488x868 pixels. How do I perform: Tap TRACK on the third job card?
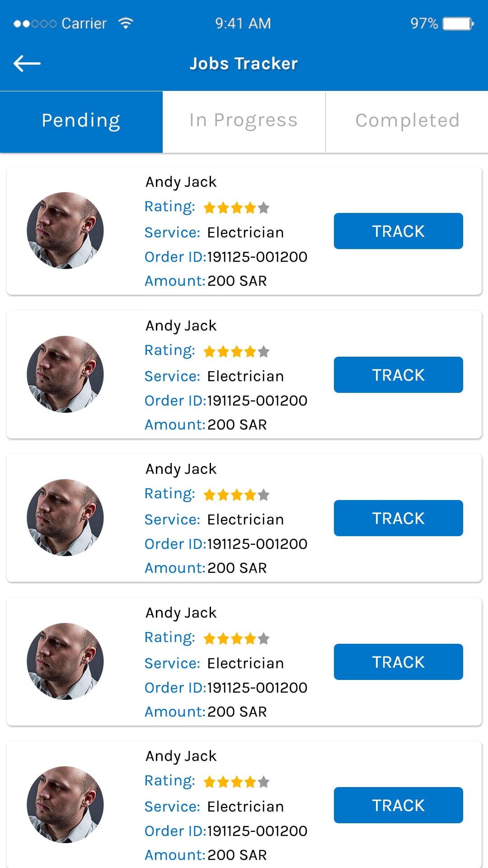point(398,518)
